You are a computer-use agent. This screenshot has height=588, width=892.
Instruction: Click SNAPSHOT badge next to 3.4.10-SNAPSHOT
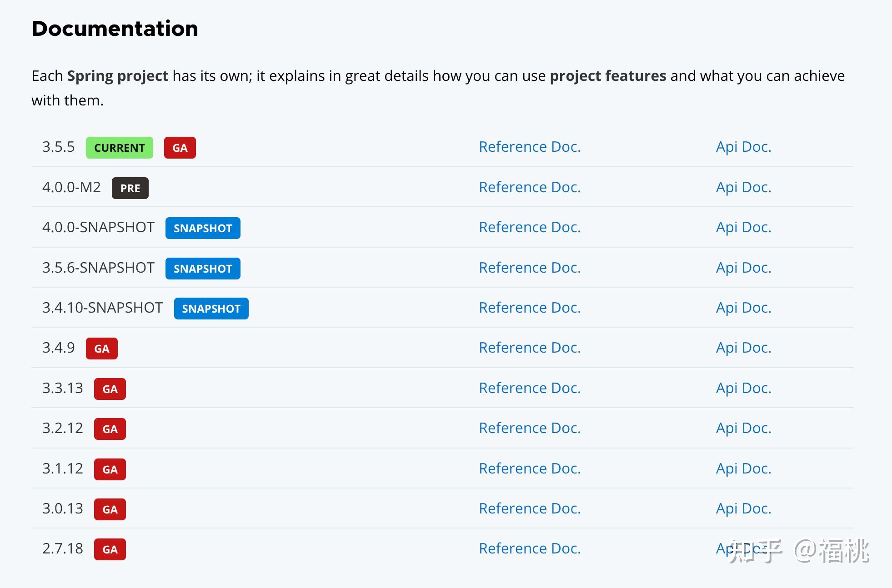coord(211,309)
